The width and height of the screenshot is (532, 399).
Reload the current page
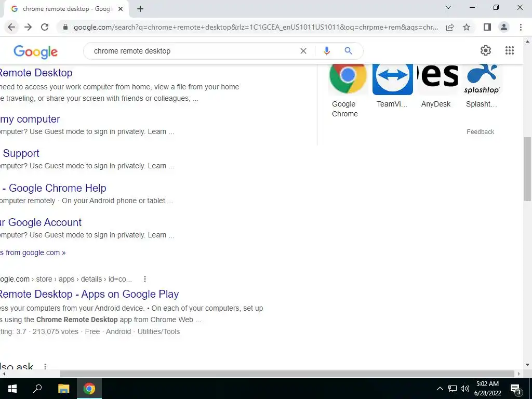[45, 27]
